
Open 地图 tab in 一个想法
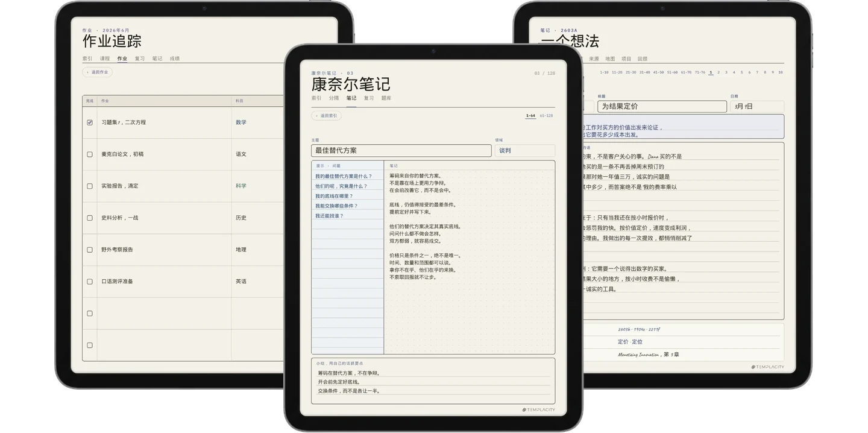click(x=610, y=59)
